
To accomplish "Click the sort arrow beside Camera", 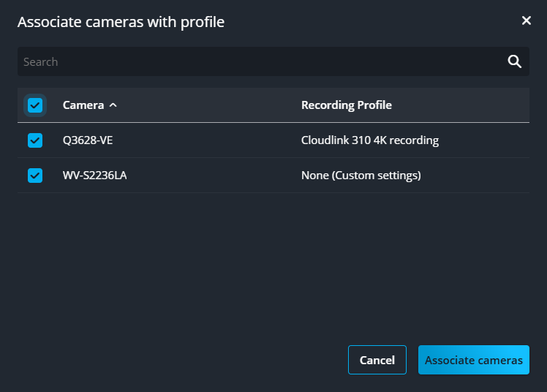I will 113,105.
